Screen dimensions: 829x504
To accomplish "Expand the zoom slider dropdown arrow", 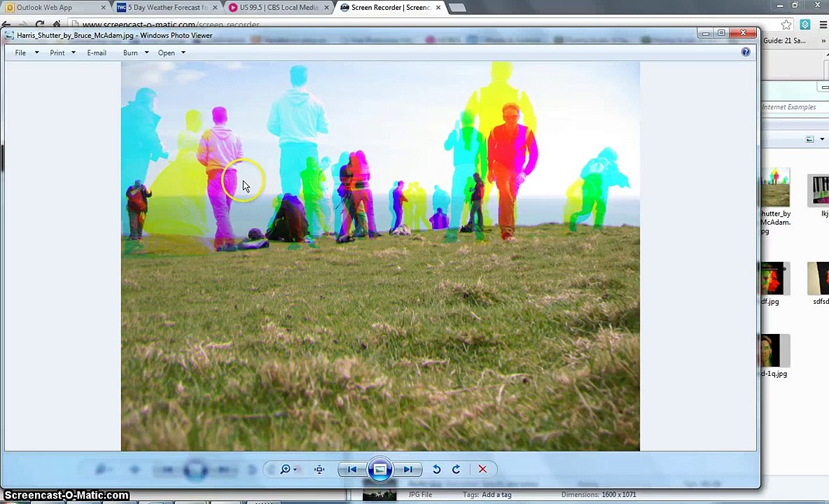I will (x=295, y=470).
